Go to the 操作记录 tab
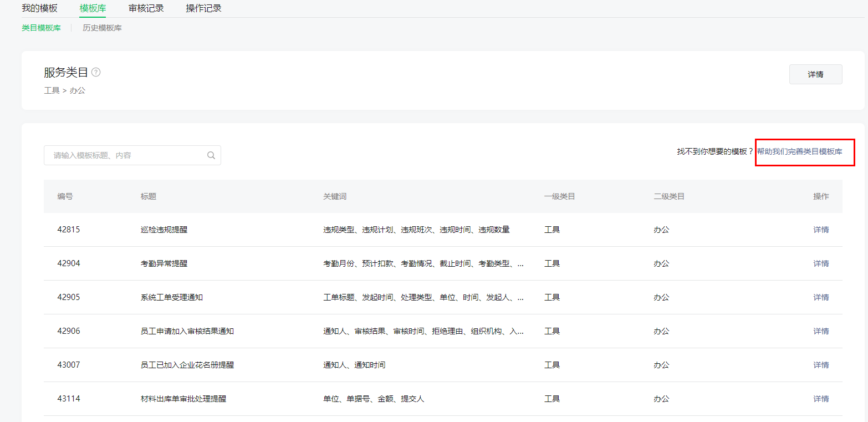Viewport: 868px width, 422px height. point(203,8)
